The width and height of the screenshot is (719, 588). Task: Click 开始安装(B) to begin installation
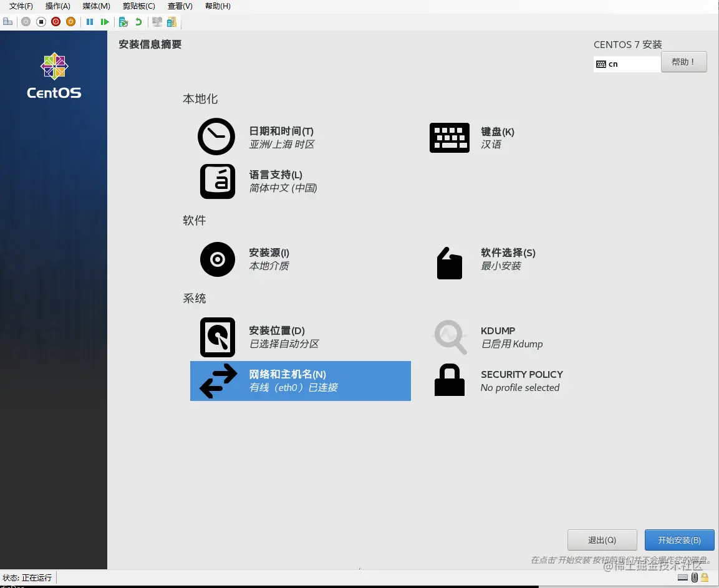[679, 540]
